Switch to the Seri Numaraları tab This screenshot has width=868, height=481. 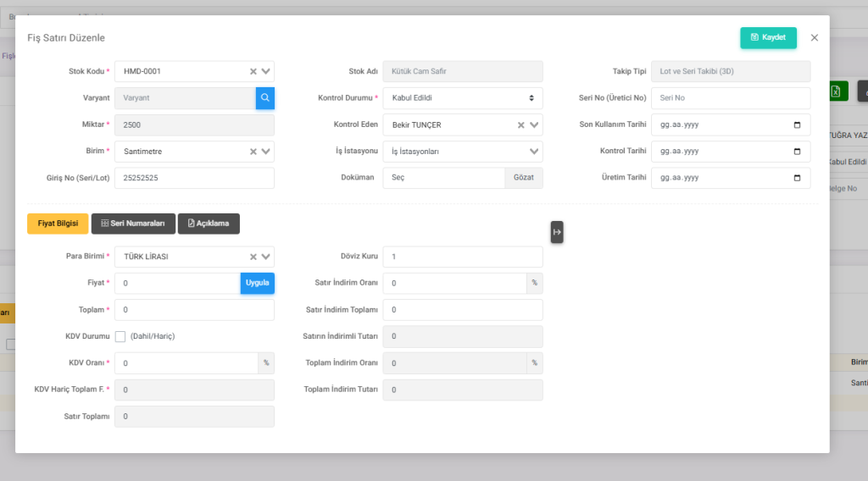(x=133, y=224)
